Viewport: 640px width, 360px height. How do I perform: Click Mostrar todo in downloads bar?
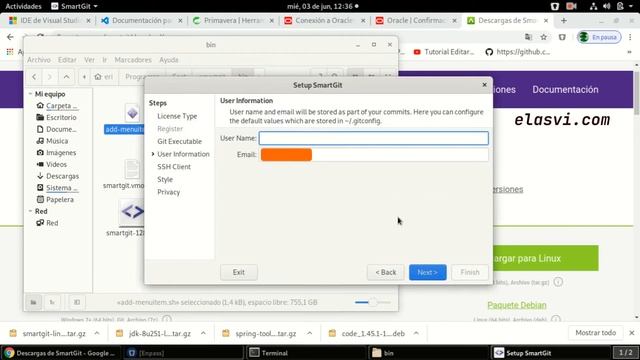pos(596,333)
